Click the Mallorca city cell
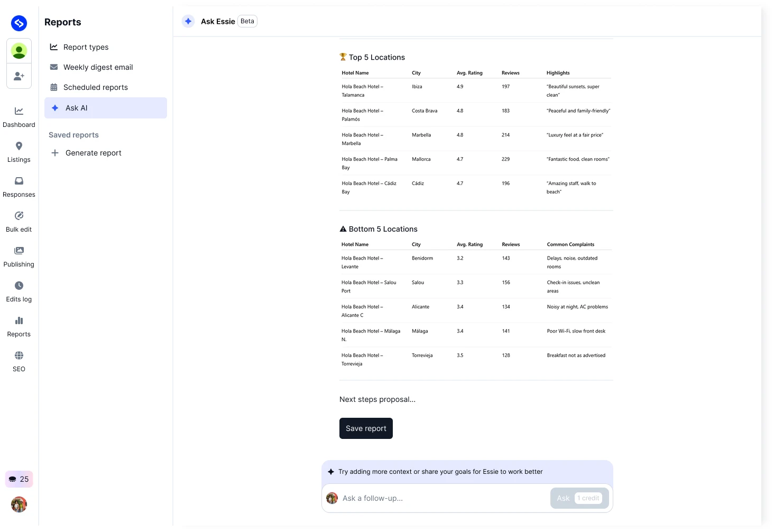 (421, 159)
